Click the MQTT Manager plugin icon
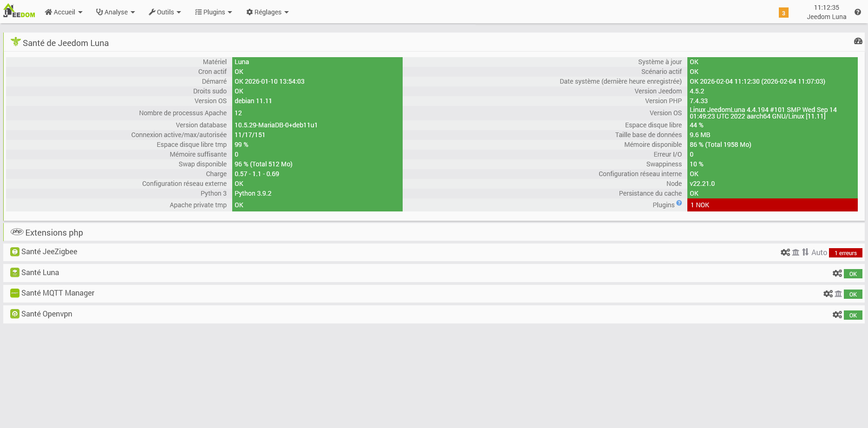 point(15,293)
